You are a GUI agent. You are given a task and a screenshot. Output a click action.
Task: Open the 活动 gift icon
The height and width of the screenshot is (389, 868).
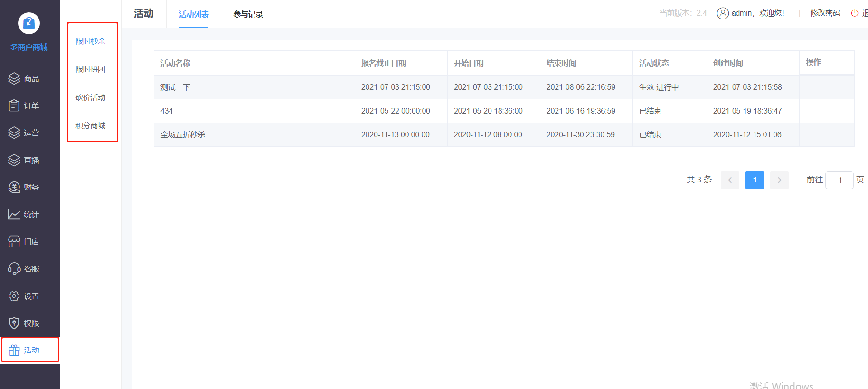[x=14, y=350]
